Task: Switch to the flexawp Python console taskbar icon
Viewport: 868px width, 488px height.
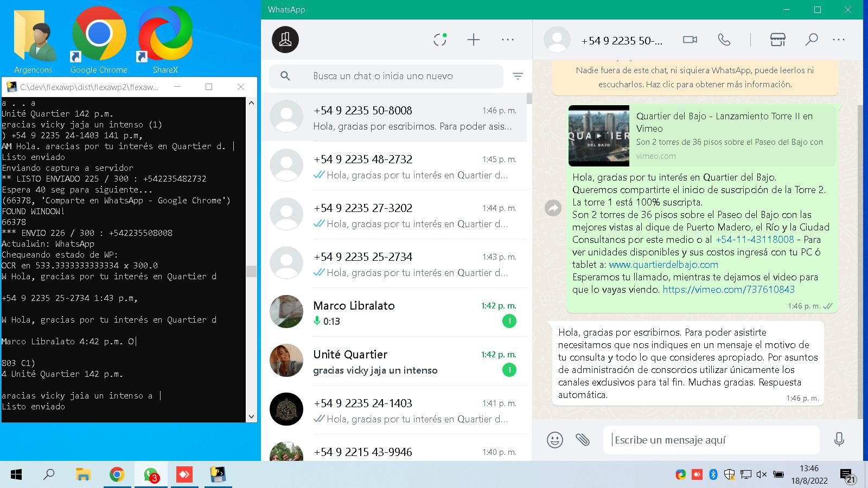Action: (218, 475)
